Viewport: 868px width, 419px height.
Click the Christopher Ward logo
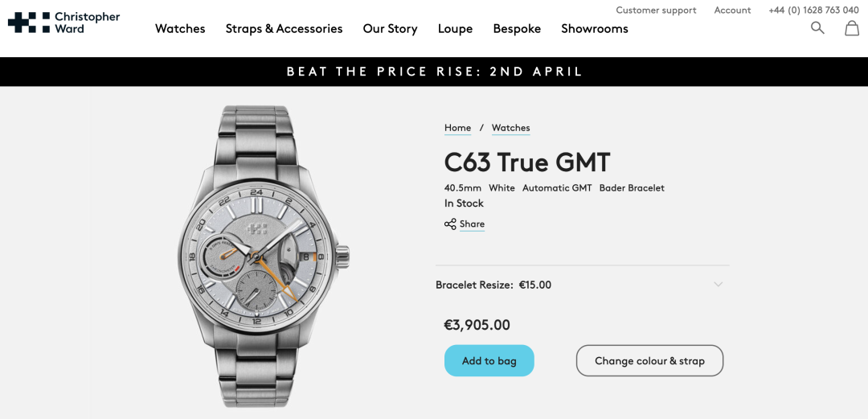[x=63, y=23]
